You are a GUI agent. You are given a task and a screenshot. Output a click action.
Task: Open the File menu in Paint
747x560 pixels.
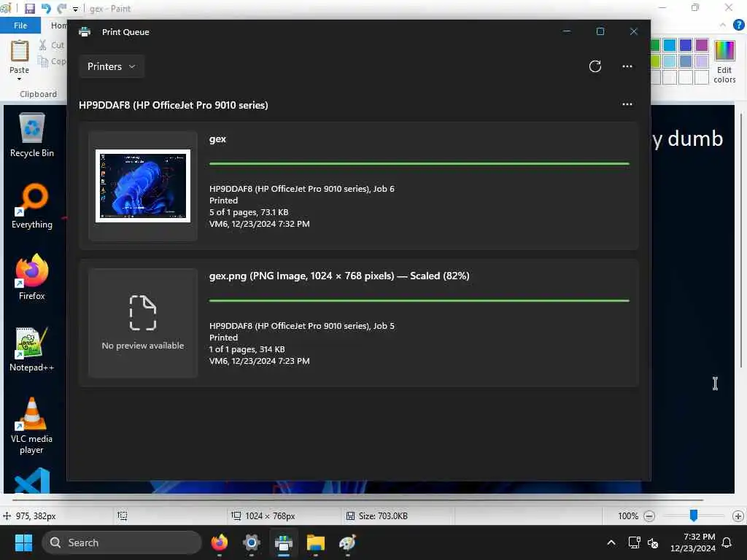coord(20,26)
